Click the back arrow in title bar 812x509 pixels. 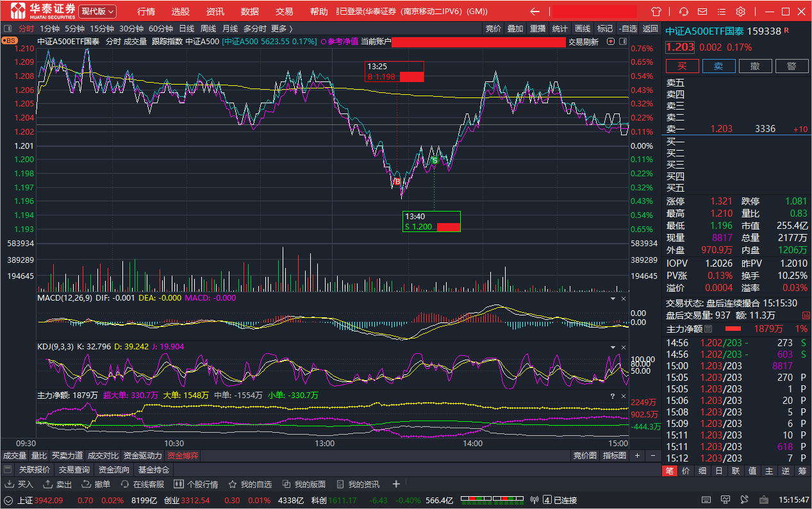(x=535, y=12)
